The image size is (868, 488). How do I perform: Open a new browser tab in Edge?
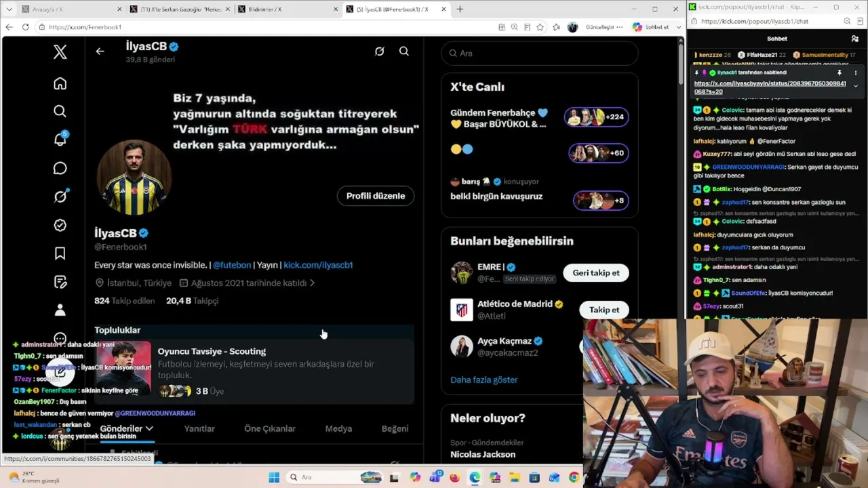pyautogui.click(x=460, y=9)
